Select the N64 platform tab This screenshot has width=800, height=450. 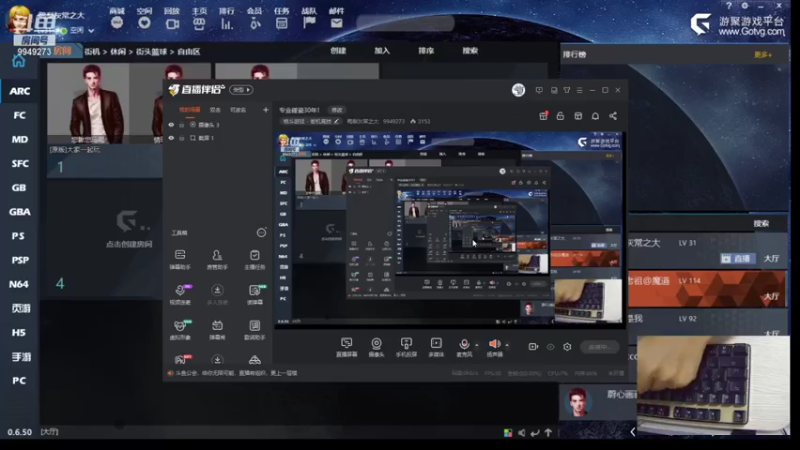point(19,284)
